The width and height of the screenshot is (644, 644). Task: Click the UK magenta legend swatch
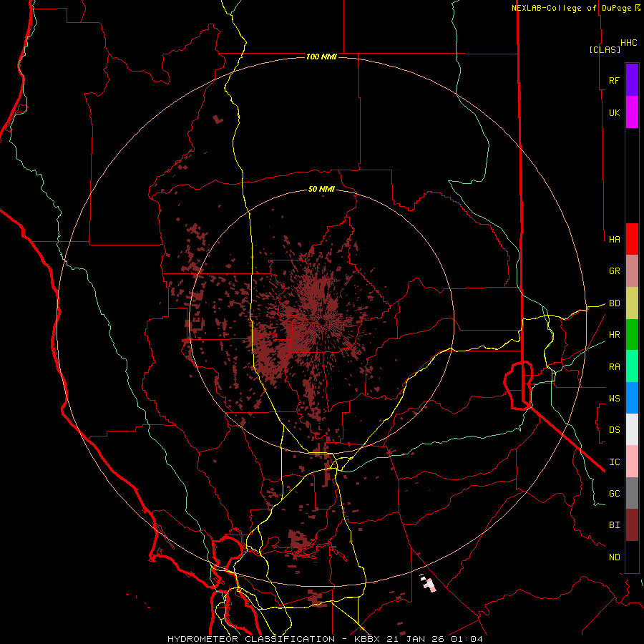[632, 112]
